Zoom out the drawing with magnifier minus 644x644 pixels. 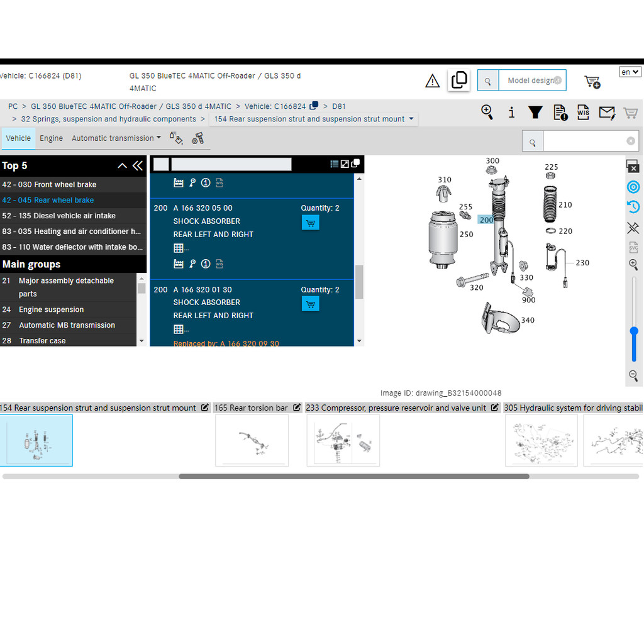tap(633, 375)
